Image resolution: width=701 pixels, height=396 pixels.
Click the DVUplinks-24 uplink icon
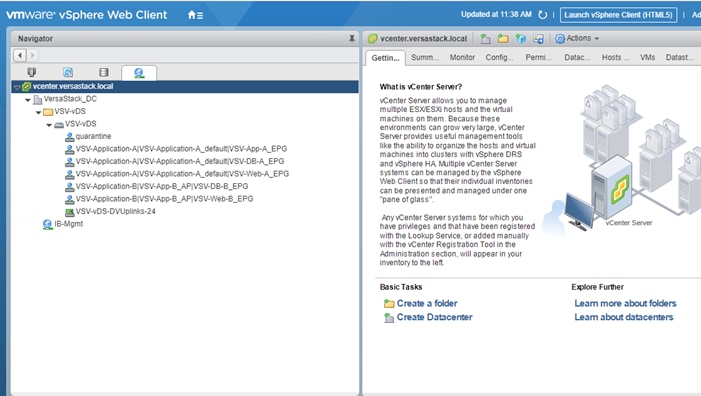click(70, 211)
